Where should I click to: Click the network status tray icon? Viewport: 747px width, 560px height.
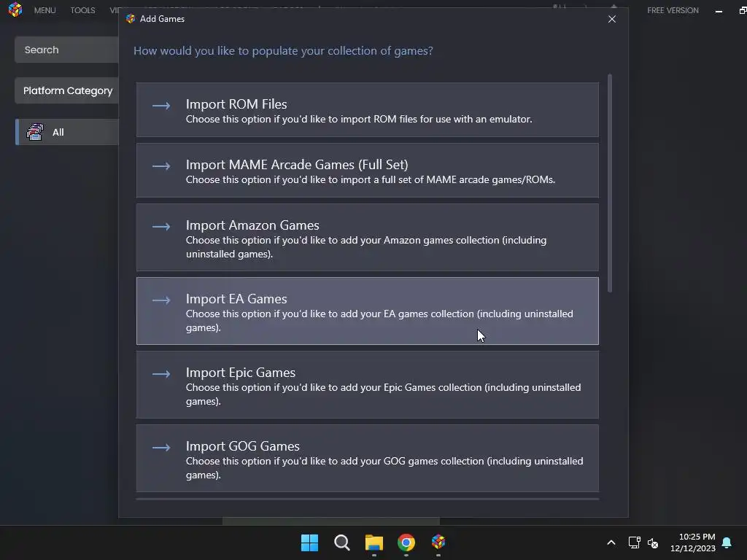coord(634,542)
